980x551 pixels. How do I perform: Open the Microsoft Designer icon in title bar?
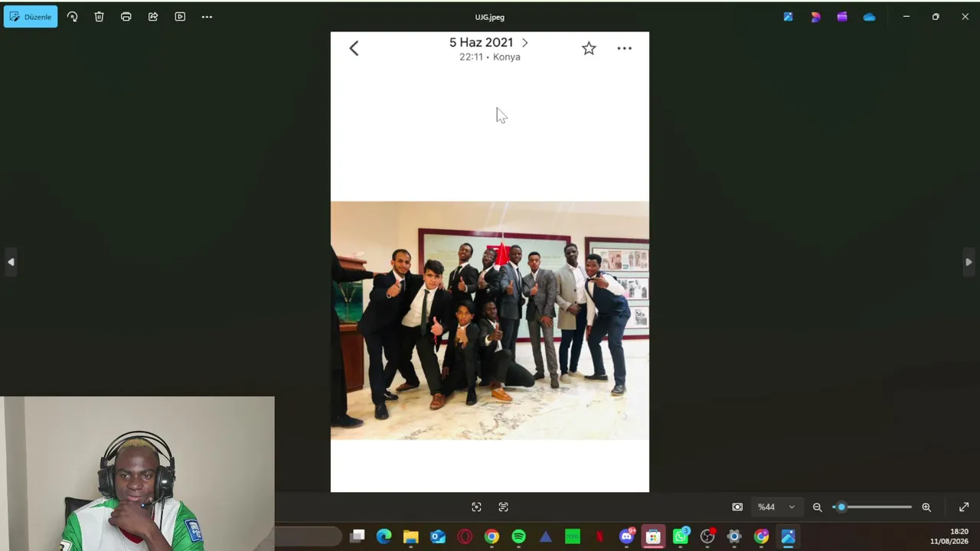point(815,17)
